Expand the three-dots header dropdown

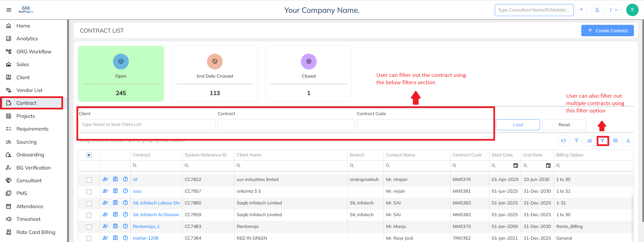click(x=613, y=10)
